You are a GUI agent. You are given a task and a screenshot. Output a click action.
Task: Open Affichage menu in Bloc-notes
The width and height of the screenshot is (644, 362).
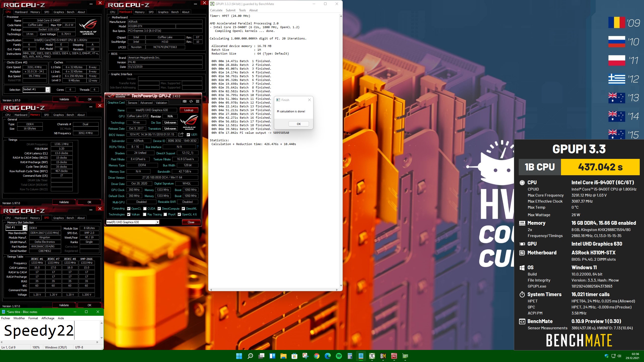[x=48, y=318]
